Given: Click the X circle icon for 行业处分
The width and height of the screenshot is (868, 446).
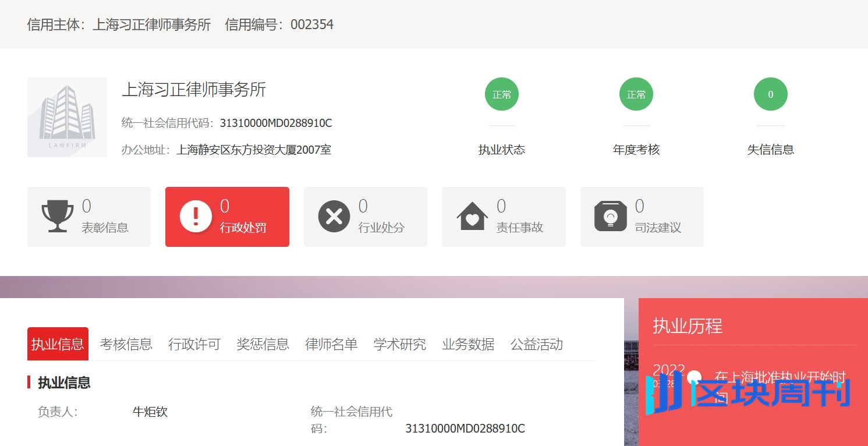Looking at the screenshot, I should point(334,216).
